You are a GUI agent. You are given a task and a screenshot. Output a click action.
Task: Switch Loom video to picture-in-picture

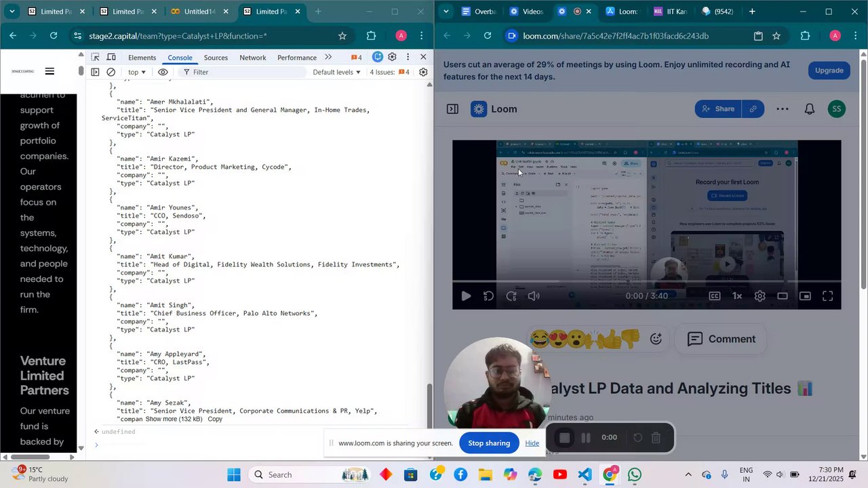click(805, 296)
